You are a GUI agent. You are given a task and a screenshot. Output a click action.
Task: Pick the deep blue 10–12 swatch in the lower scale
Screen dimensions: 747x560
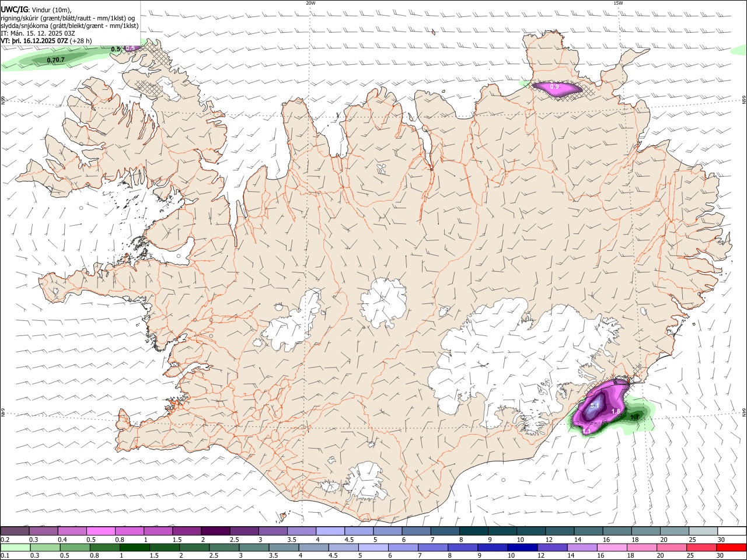[x=522, y=547]
